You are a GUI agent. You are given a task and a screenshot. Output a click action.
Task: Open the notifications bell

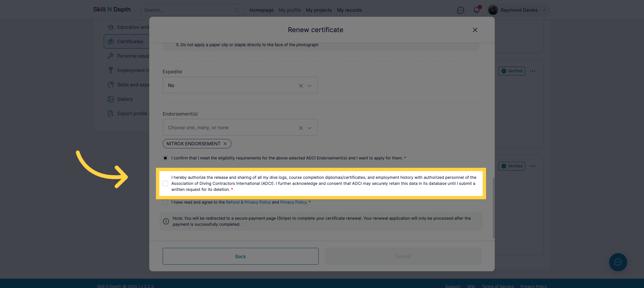[x=476, y=10]
